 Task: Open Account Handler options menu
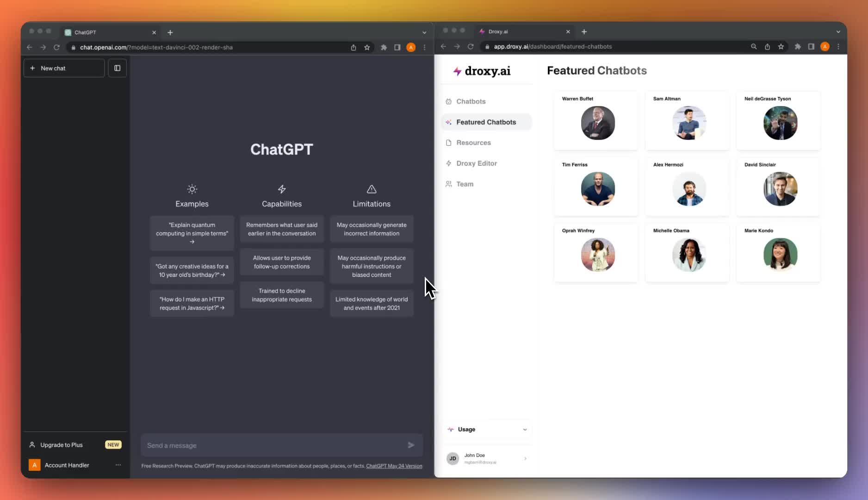tap(118, 465)
